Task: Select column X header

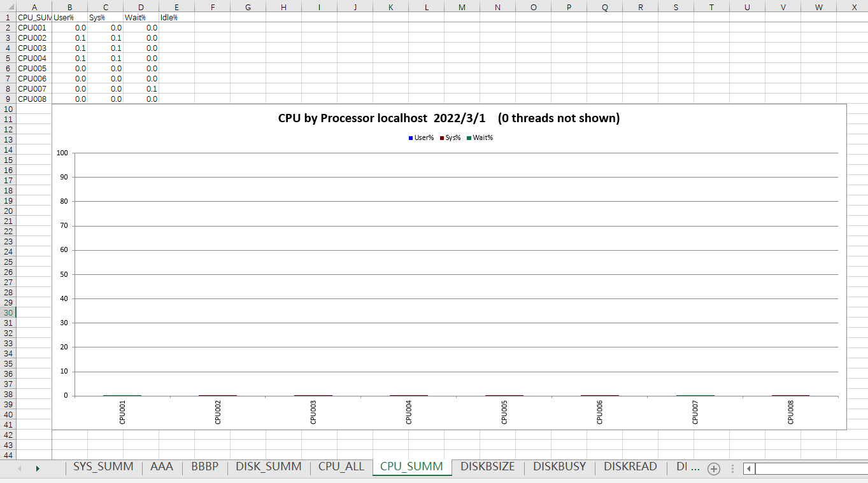Action: point(854,7)
